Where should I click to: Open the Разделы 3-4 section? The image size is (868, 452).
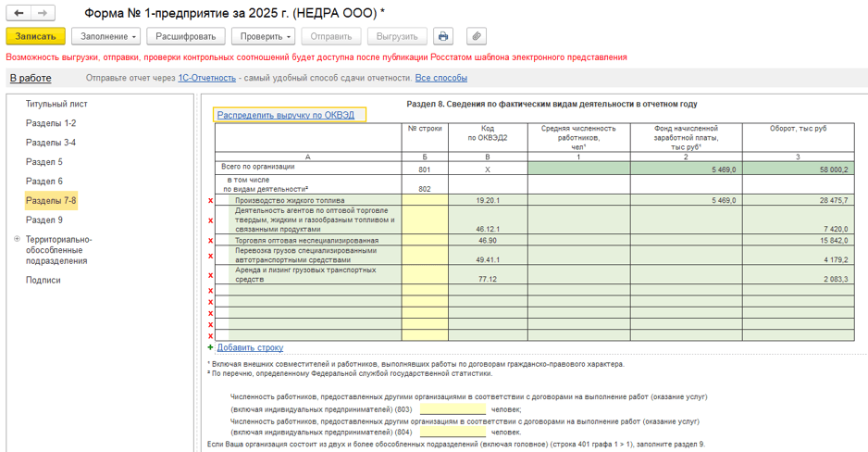click(x=51, y=143)
